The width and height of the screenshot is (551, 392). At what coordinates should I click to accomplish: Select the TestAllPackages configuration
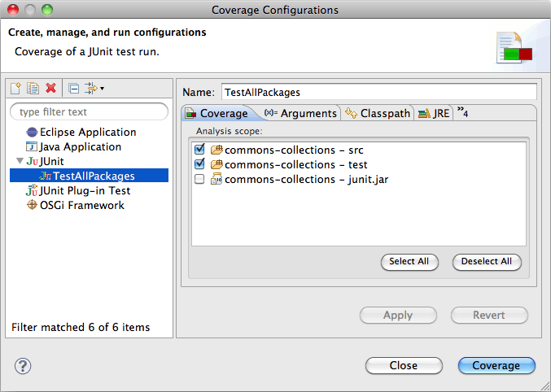click(x=89, y=176)
